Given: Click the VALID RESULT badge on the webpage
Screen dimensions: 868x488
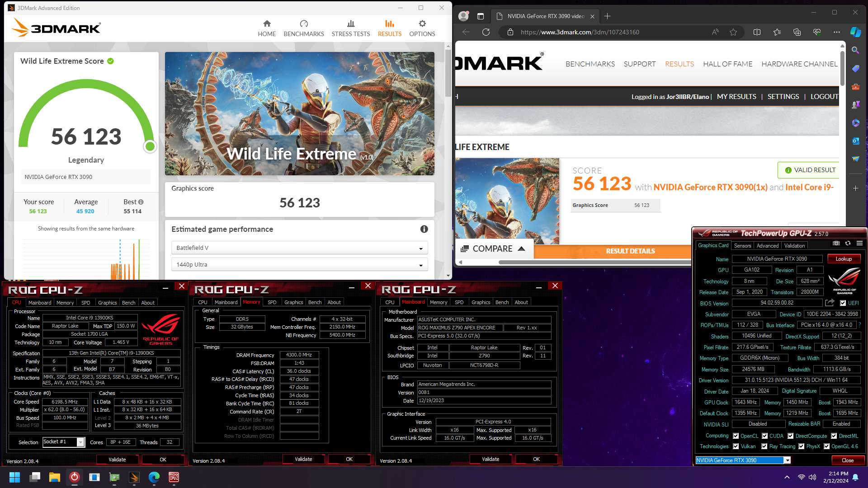Looking at the screenshot, I should [x=809, y=170].
